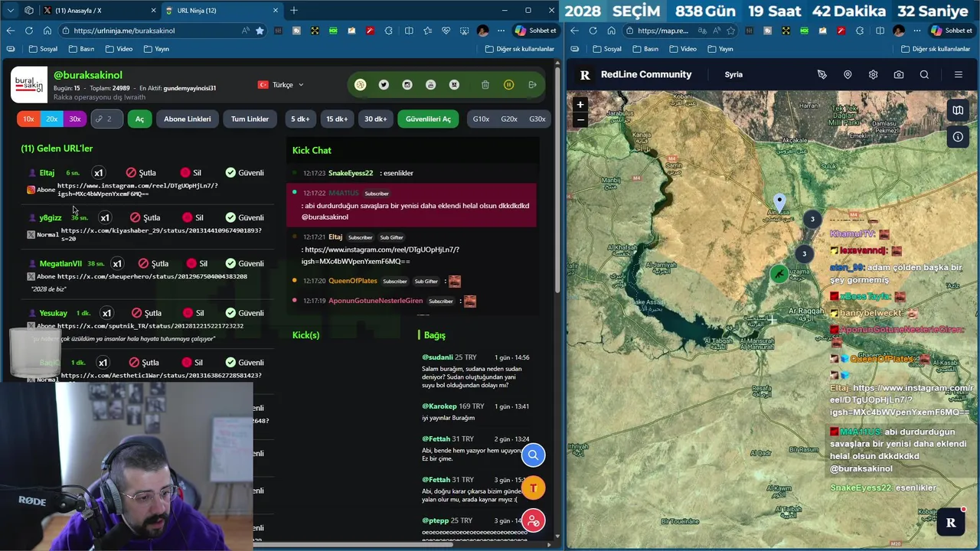Open a new tab in left browser
Screen dimensions: 980x551
click(294, 11)
